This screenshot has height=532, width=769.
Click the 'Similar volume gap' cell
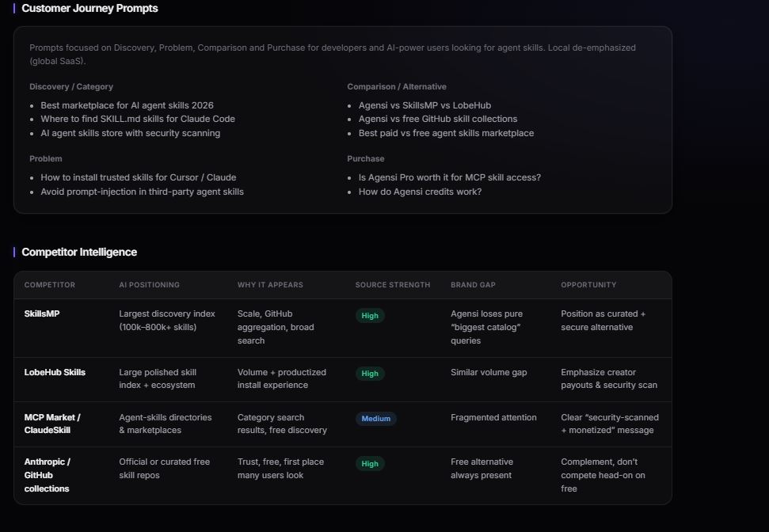(x=489, y=372)
